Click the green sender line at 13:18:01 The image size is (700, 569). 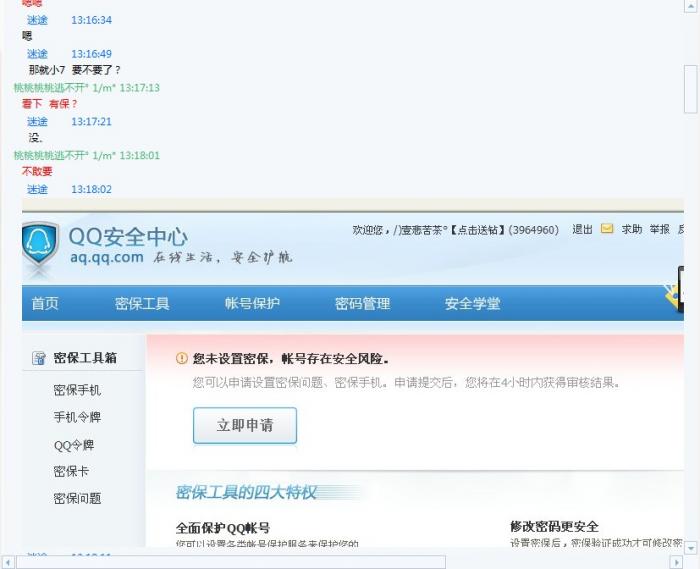point(87,155)
